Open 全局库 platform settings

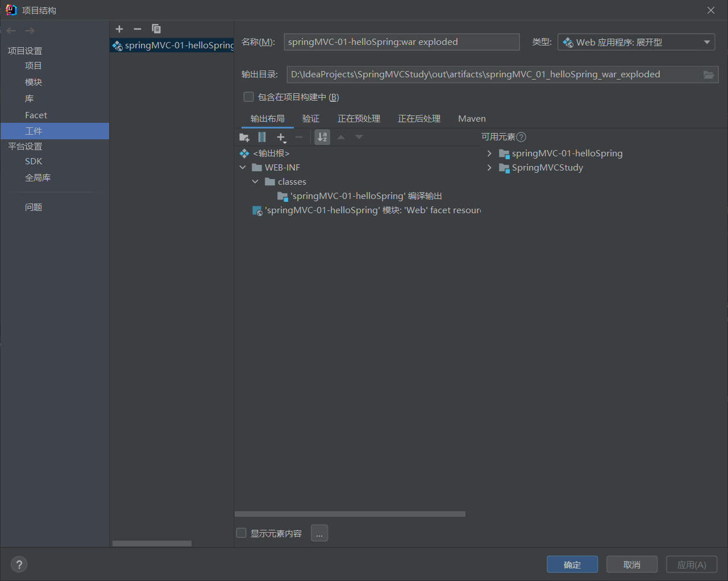point(38,178)
